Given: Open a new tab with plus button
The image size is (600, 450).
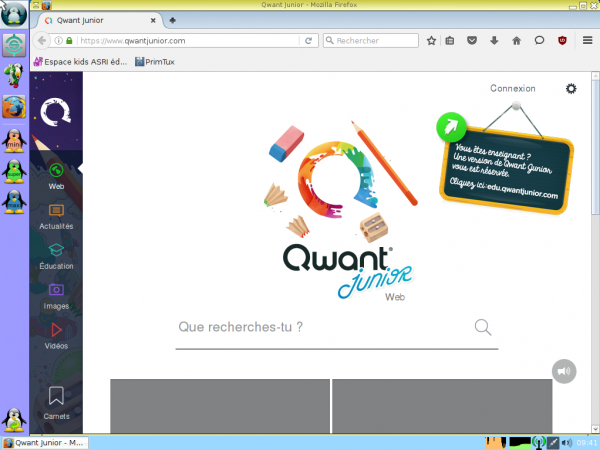Looking at the screenshot, I should tap(173, 20).
